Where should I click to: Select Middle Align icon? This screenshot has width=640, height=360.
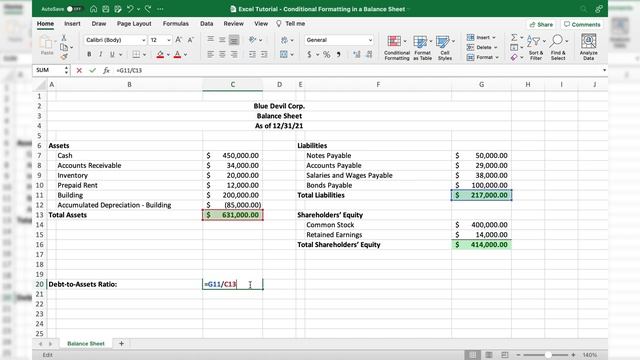tap(222, 40)
